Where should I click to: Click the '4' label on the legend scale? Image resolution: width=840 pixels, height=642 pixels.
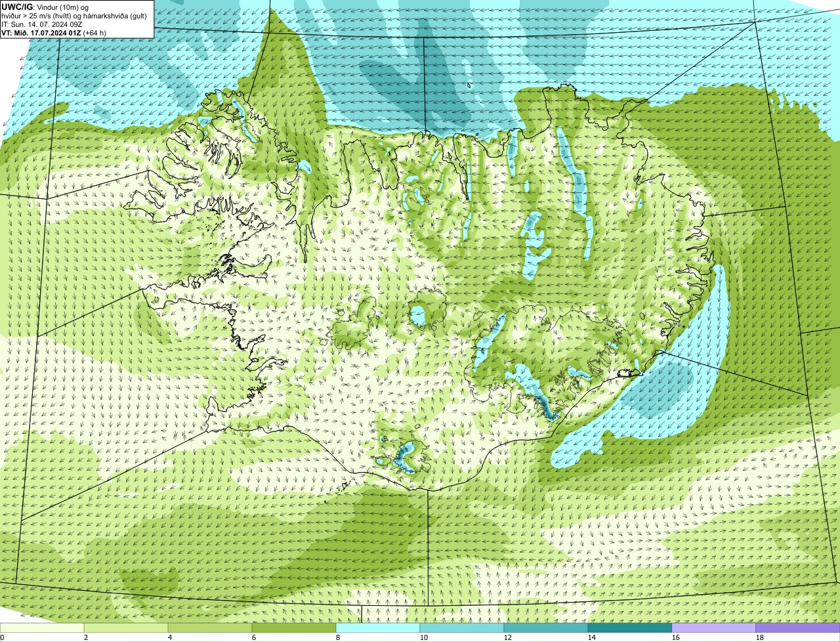click(x=170, y=637)
